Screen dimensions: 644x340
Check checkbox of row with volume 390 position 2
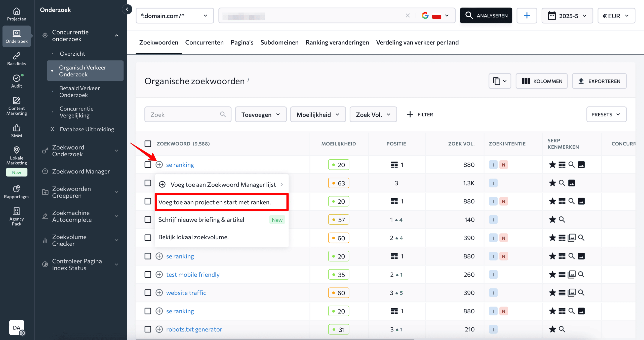148,238
